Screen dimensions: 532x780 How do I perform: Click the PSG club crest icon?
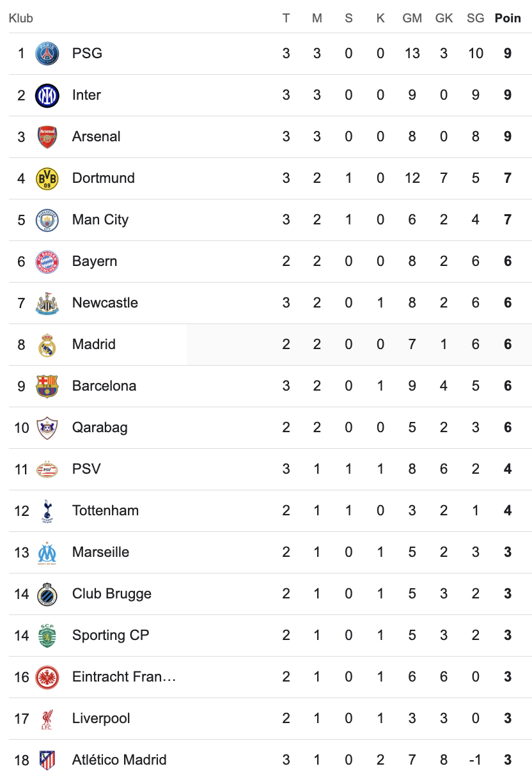pyautogui.click(x=47, y=54)
